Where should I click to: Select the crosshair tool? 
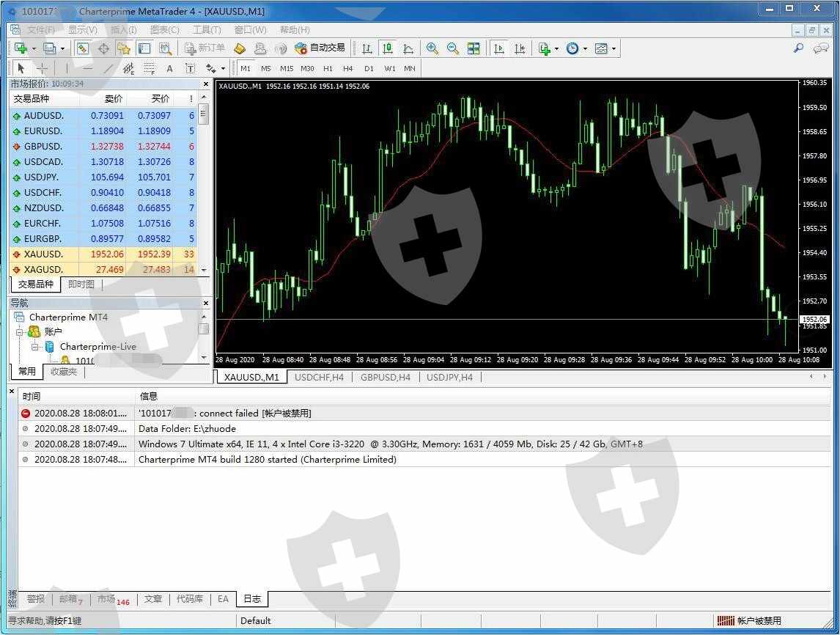point(42,68)
